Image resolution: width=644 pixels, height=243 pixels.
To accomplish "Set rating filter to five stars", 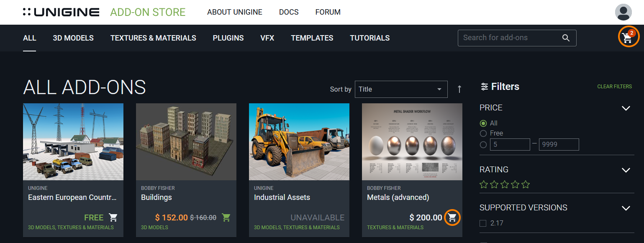I will (x=526, y=184).
